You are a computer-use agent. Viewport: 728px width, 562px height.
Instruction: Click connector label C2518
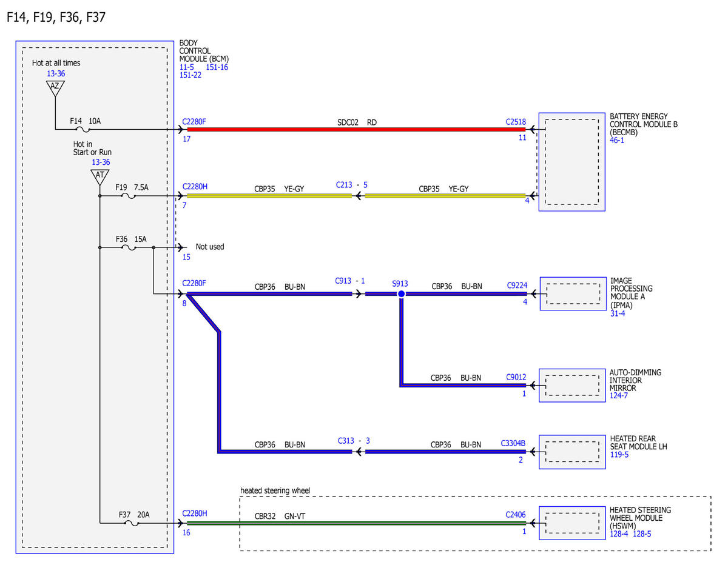coord(516,121)
